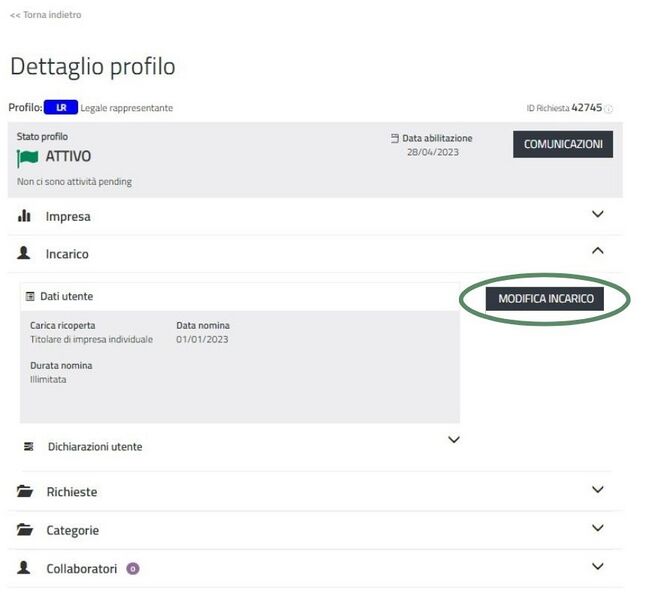The image size is (646, 599).
Task: Expand the Collaboratori section chevron
Action: pos(598,566)
